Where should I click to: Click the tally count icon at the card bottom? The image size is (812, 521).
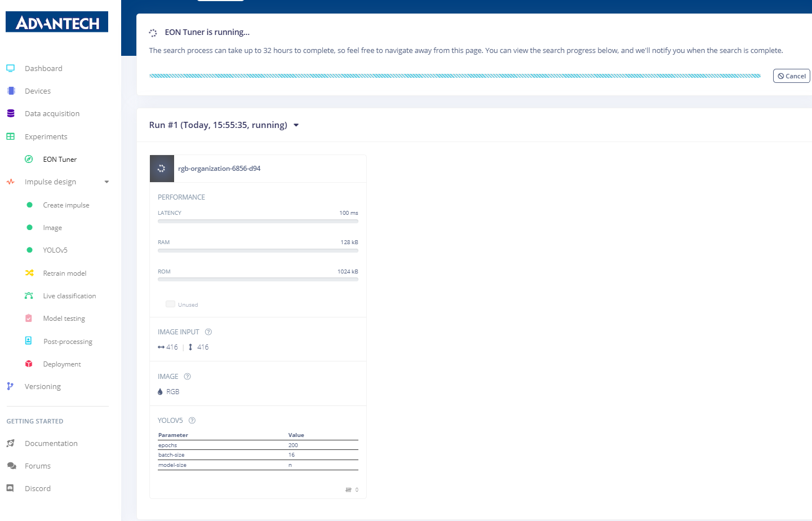point(348,489)
